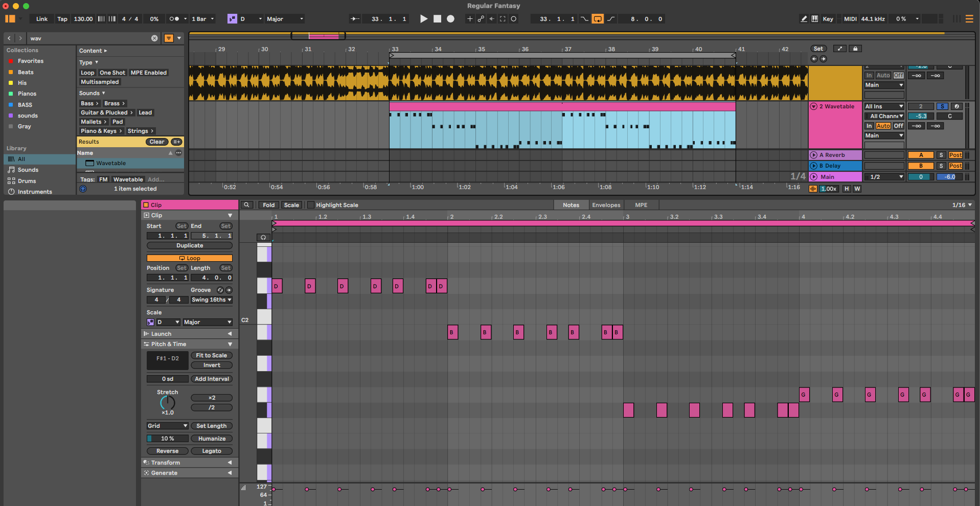Jump to the previous locator arrow

pos(814,59)
